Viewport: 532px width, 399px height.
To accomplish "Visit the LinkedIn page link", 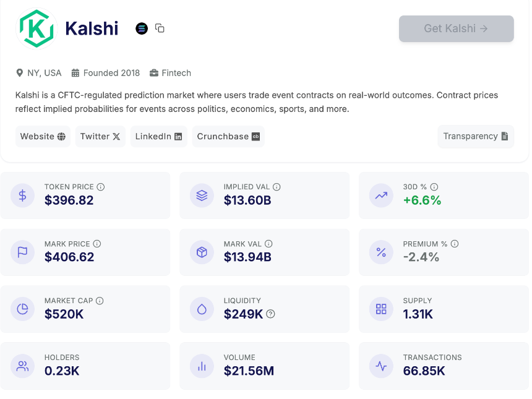I will click(x=158, y=137).
